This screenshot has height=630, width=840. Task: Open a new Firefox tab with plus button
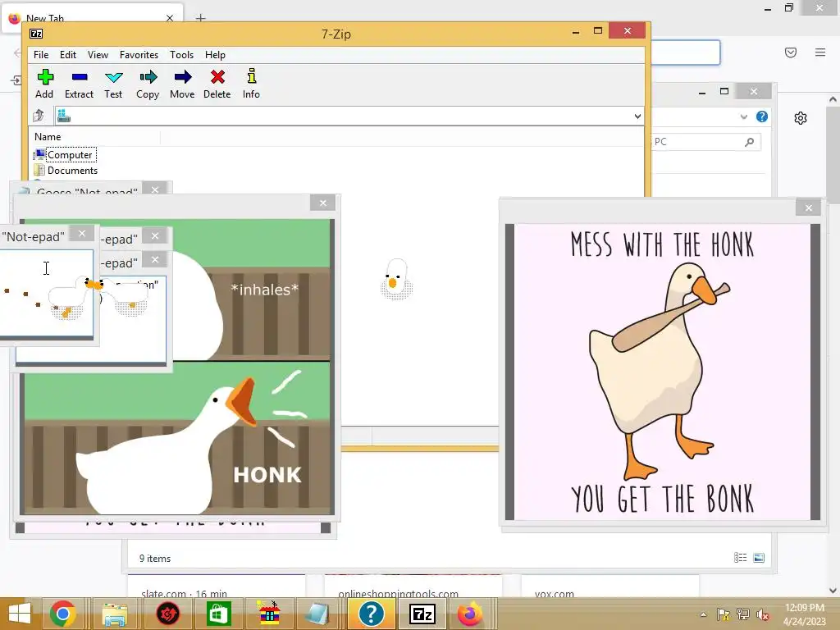tap(200, 18)
